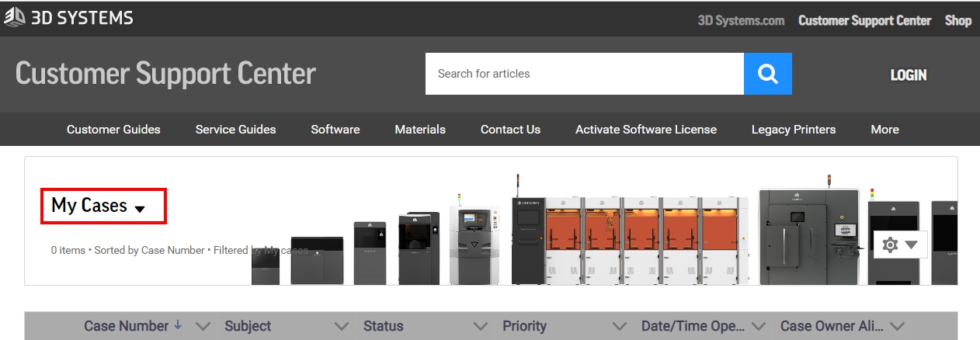The image size is (980, 340).
Task: Expand the My Cases list view dropdown
Action: [x=140, y=207]
